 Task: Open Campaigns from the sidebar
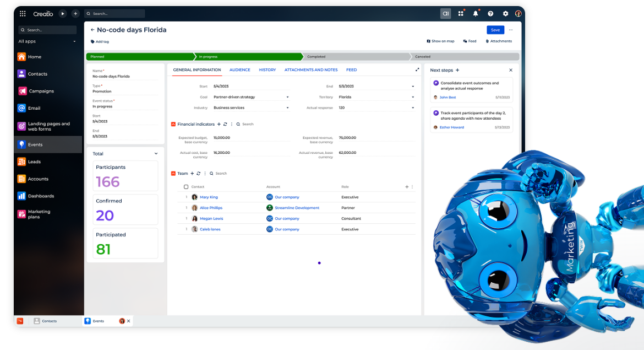tap(41, 91)
